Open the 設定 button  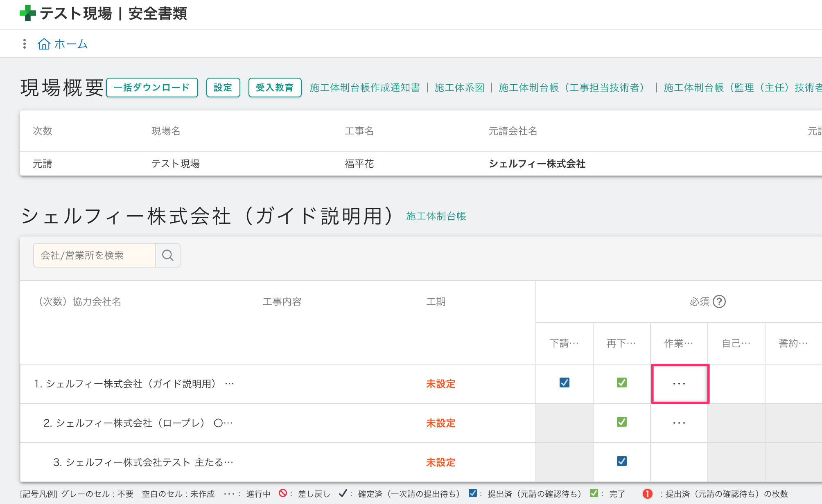coord(223,88)
